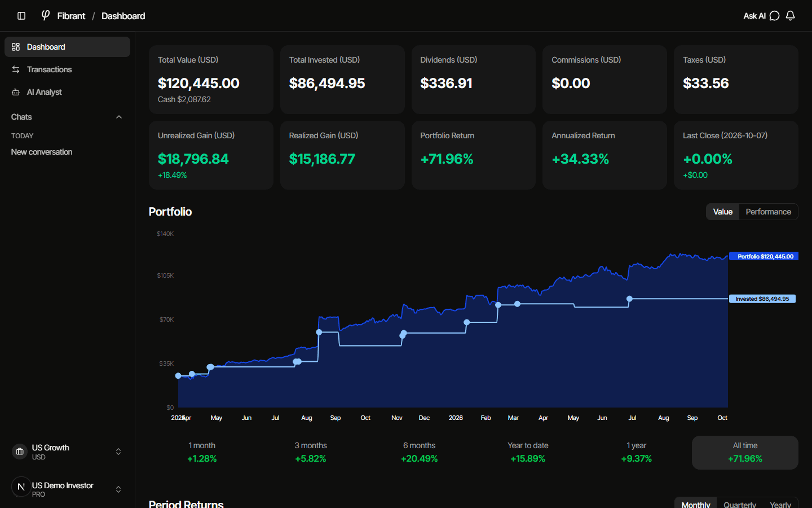Click the Dashboard grid icon in sidebar

(x=16, y=47)
